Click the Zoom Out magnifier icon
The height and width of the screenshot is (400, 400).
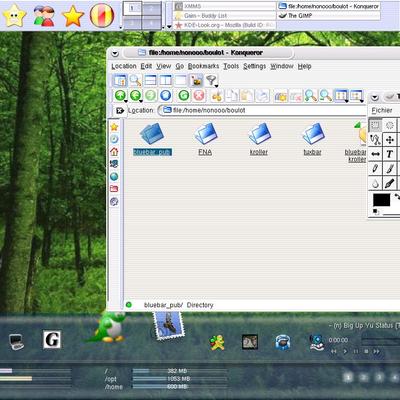325,96
